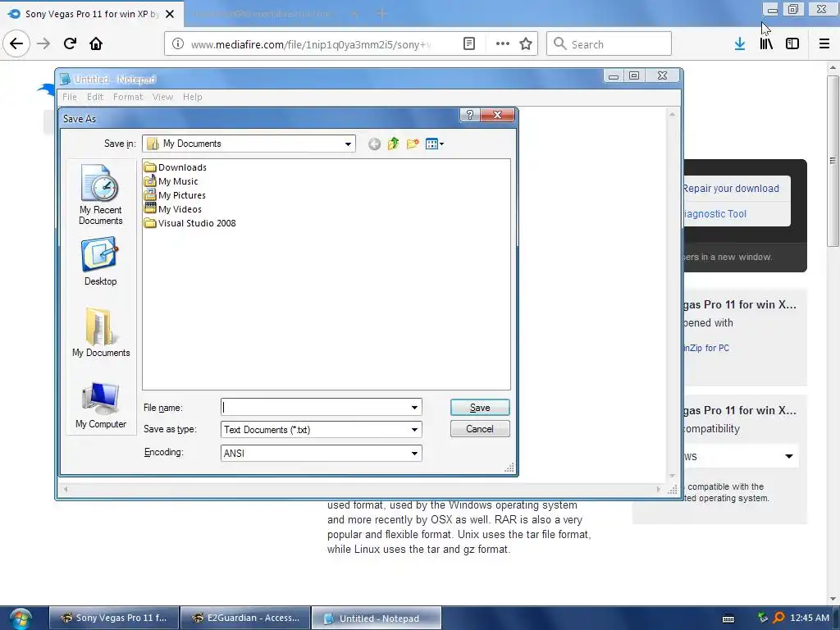Go up one folder level
This screenshot has width=840, height=630.
[x=393, y=144]
